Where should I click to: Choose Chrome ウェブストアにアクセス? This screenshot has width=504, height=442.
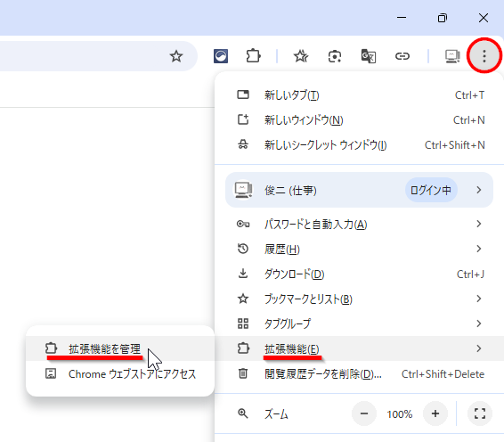coord(120,373)
